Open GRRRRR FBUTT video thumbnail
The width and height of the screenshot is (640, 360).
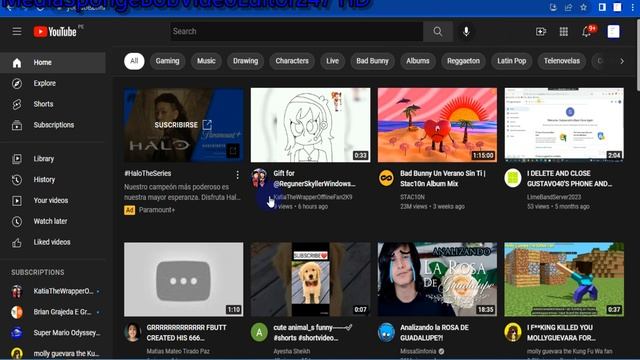[184, 279]
